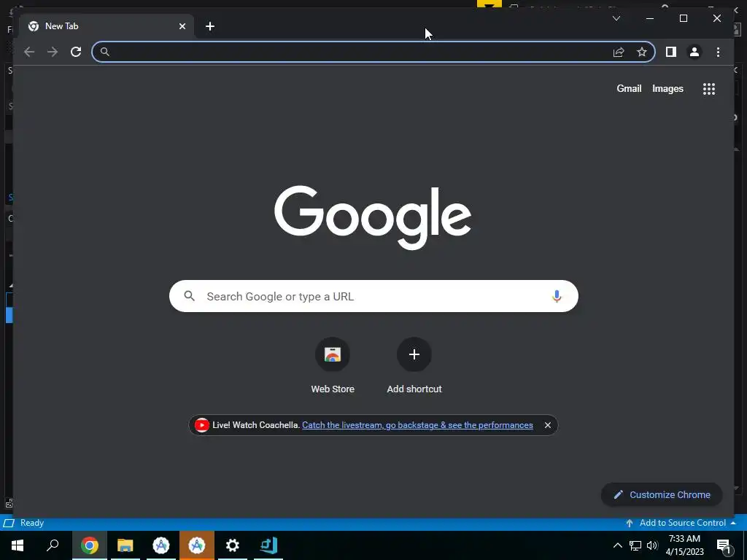Open network status in the system tray

pyautogui.click(x=635, y=545)
